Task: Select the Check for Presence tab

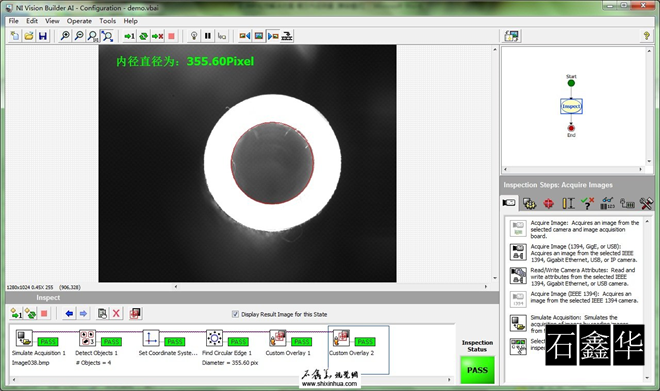Action: click(x=587, y=204)
